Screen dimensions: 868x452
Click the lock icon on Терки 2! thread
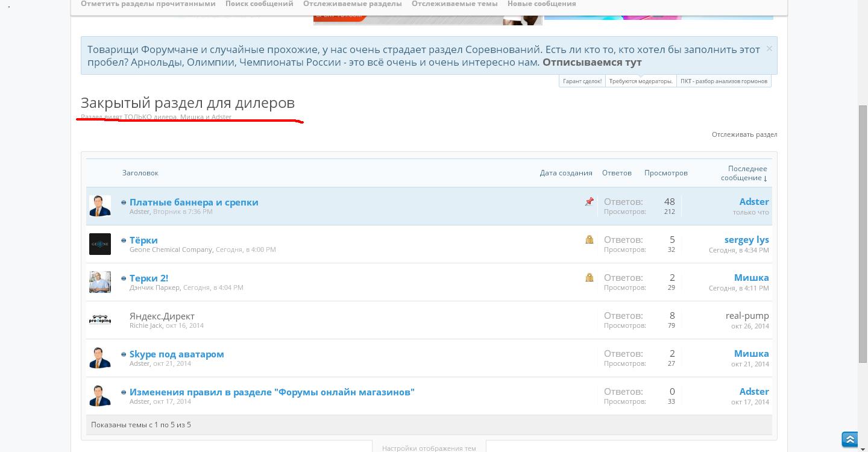point(589,278)
